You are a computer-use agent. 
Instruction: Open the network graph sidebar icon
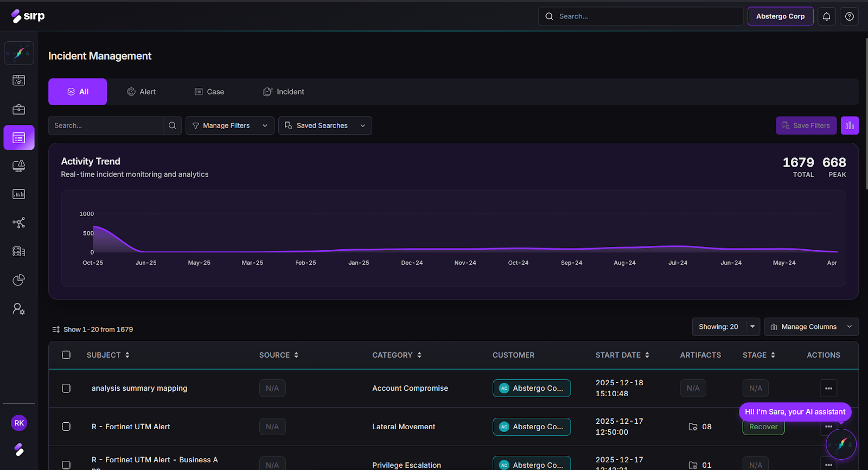[19, 223]
